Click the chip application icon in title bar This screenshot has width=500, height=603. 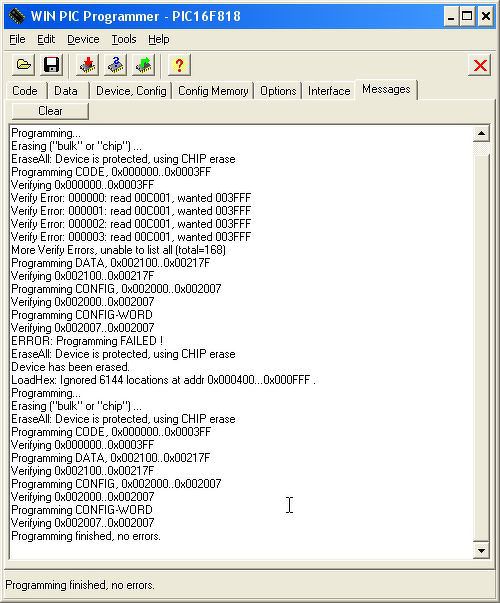[x=17, y=16]
